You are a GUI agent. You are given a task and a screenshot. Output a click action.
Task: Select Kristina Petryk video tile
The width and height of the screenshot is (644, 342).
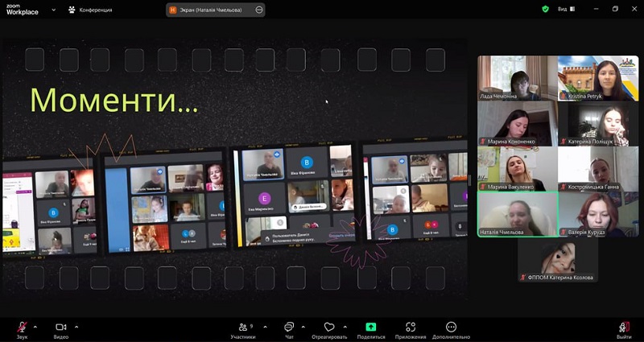598,78
